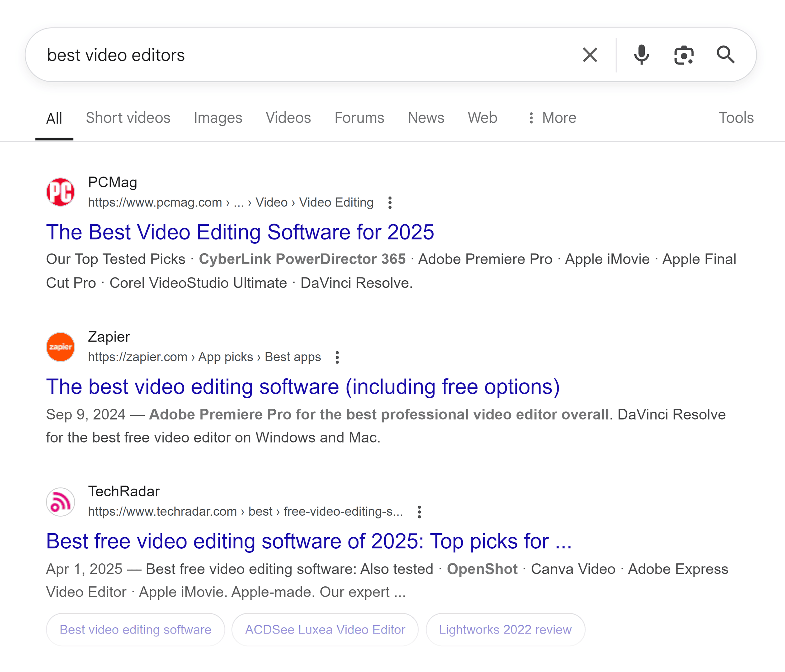
Task: Click bold CyberLink PowerDirector 365 snippet text
Action: pyautogui.click(x=302, y=259)
